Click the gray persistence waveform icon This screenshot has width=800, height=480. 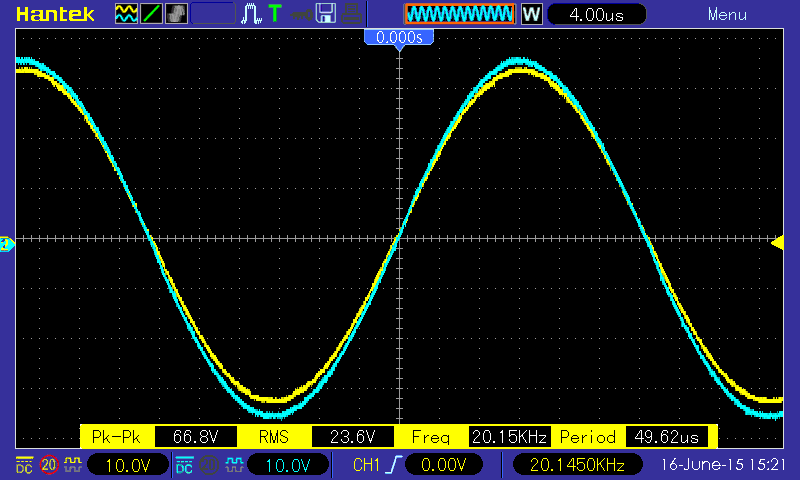[x=177, y=14]
